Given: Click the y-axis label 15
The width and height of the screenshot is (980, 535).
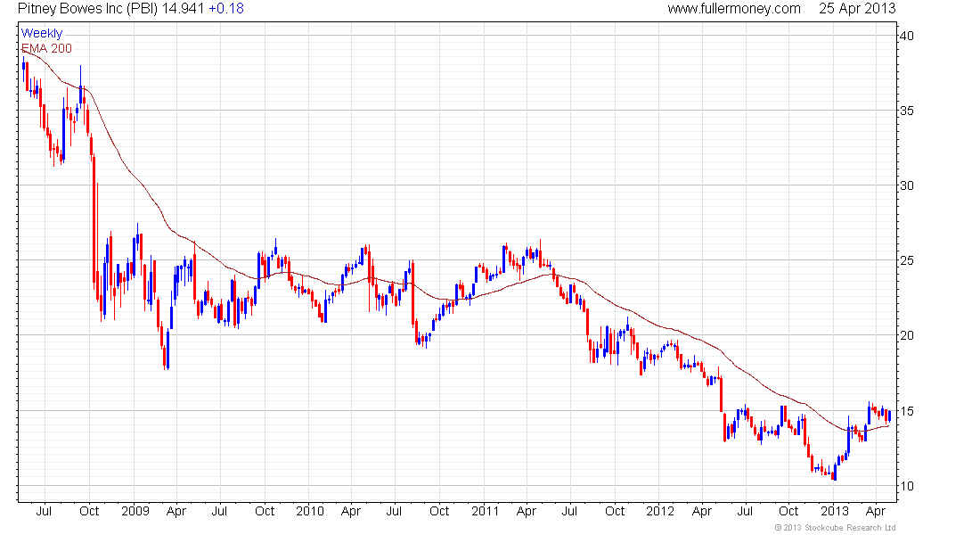Looking at the screenshot, I should [x=906, y=411].
